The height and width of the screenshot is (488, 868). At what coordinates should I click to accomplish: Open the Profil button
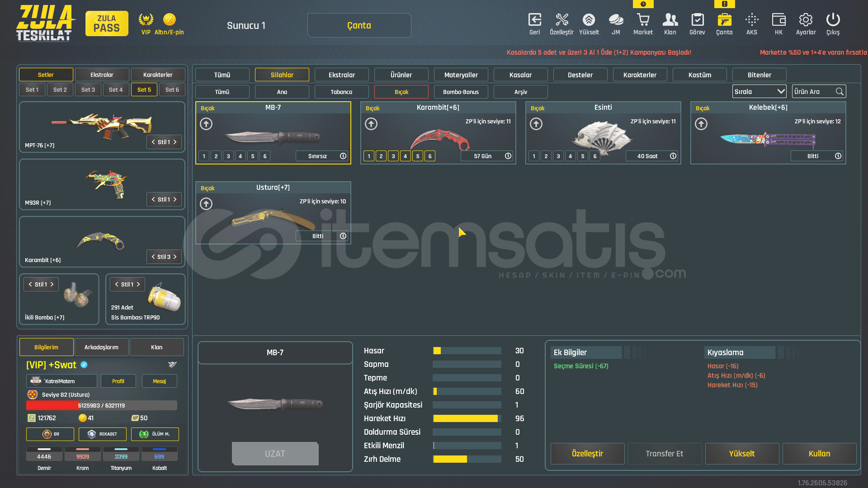tap(118, 381)
